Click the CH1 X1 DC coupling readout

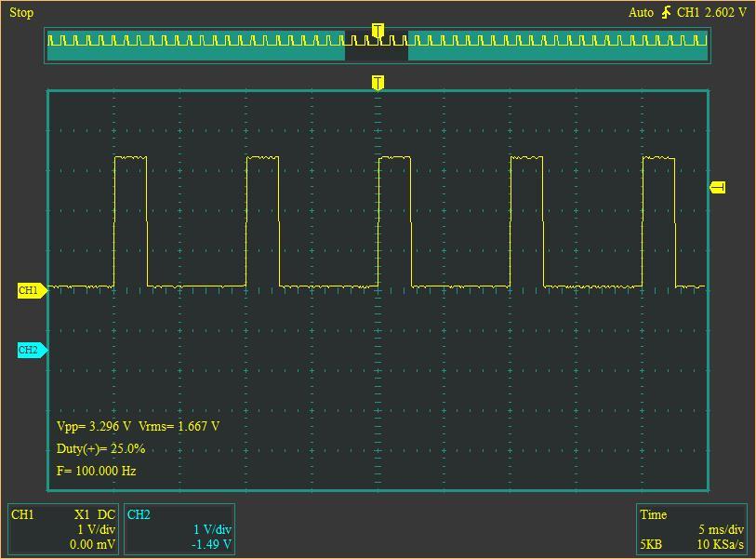[x=95, y=514]
